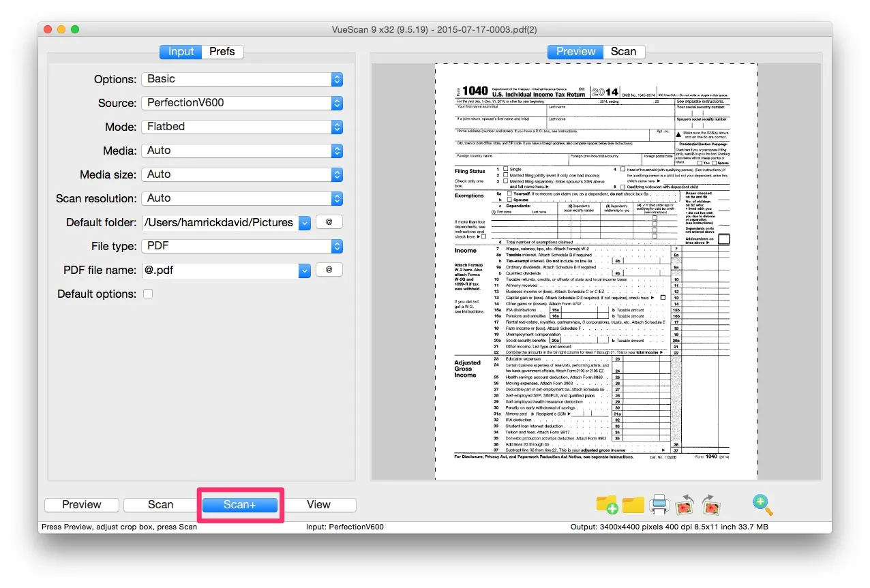Click the @ icon beside PDF file name
This screenshot has height=588, width=870.
click(329, 270)
